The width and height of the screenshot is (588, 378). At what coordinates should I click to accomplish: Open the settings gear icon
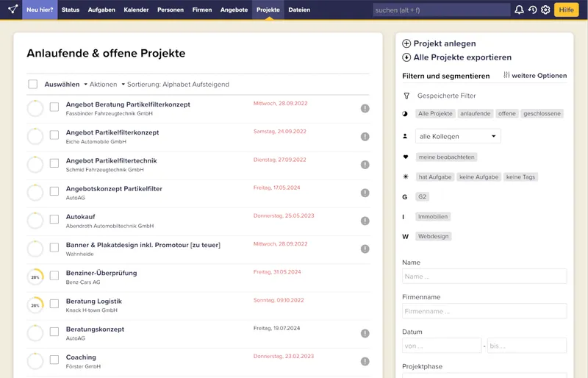[545, 10]
